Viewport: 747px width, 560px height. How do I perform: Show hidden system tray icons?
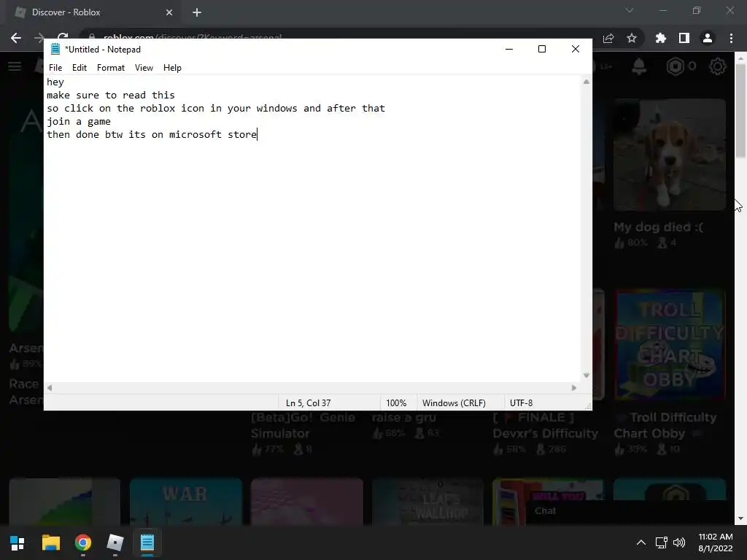tap(641, 542)
